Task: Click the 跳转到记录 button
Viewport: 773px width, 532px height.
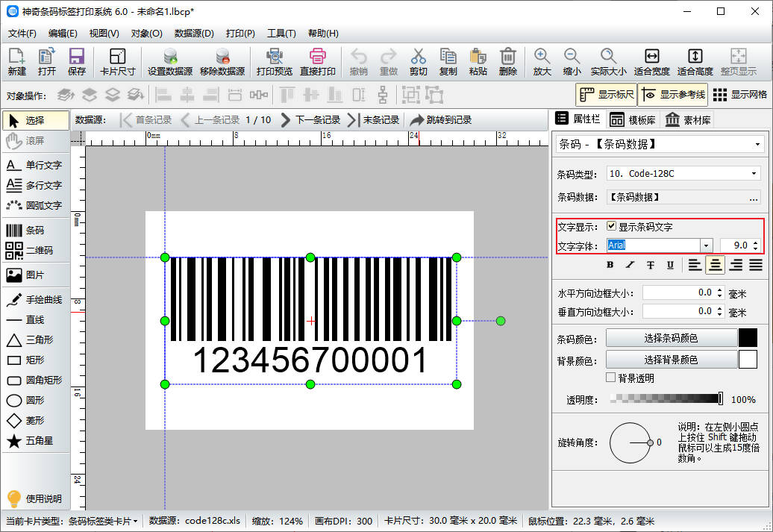Action: [x=440, y=120]
